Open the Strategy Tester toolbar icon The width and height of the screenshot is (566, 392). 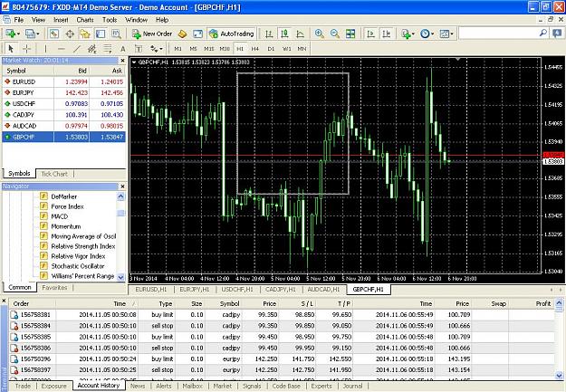pyautogui.click(x=116, y=33)
